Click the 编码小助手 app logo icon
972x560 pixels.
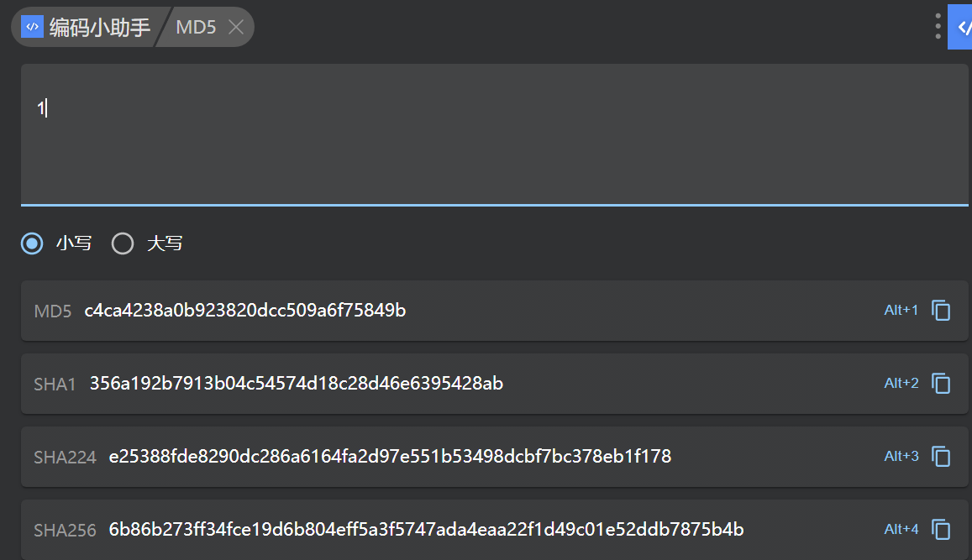(x=32, y=27)
